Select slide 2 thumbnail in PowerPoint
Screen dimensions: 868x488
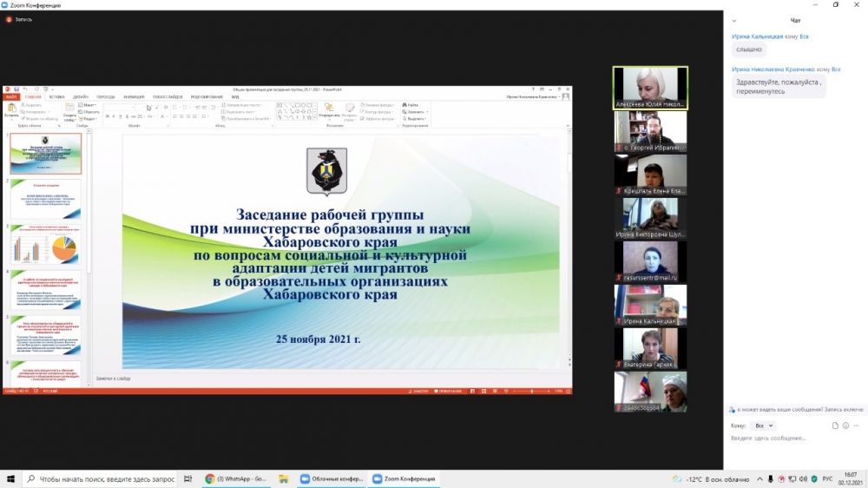point(45,199)
